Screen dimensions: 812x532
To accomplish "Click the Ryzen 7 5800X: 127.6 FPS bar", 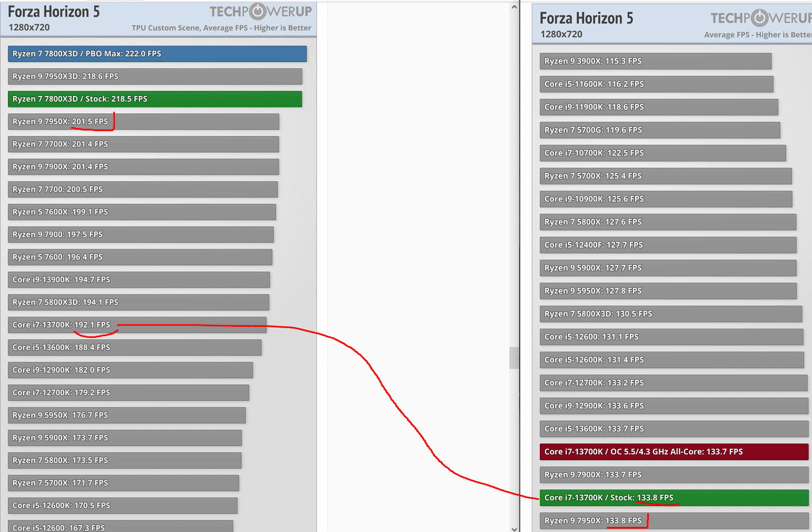I will (668, 222).
